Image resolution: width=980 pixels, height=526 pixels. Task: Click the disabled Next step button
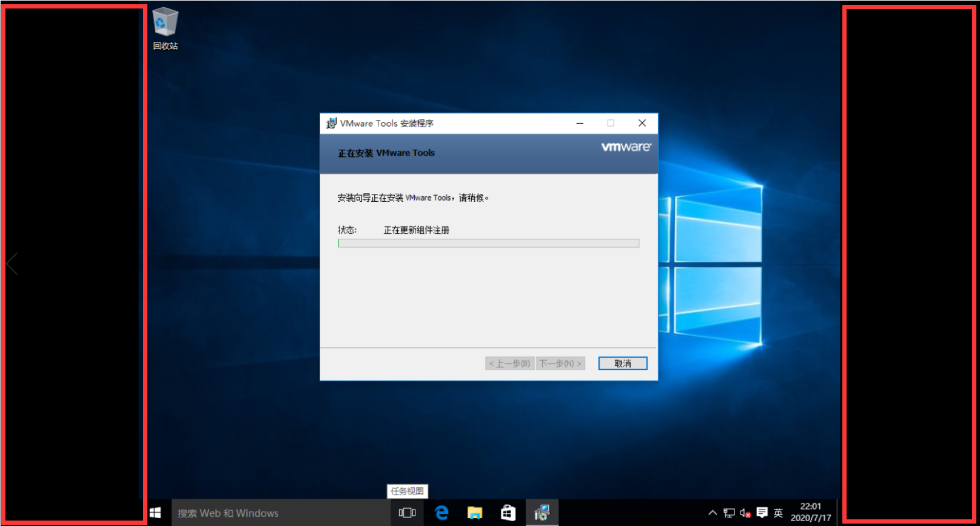tap(560, 363)
